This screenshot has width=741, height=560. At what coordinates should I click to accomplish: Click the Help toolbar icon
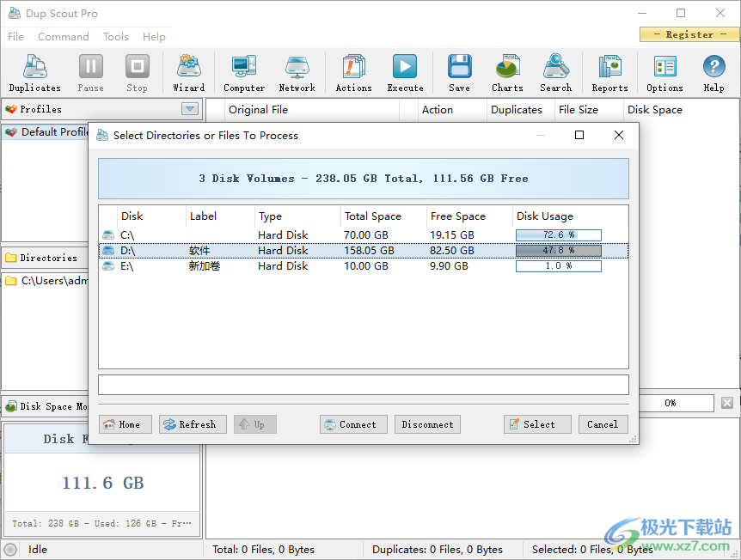713,73
